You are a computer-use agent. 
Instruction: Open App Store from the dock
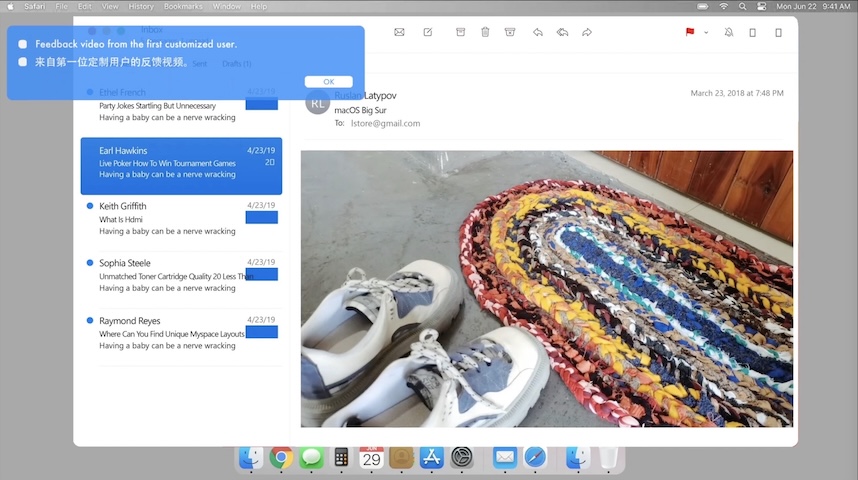coord(431,458)
